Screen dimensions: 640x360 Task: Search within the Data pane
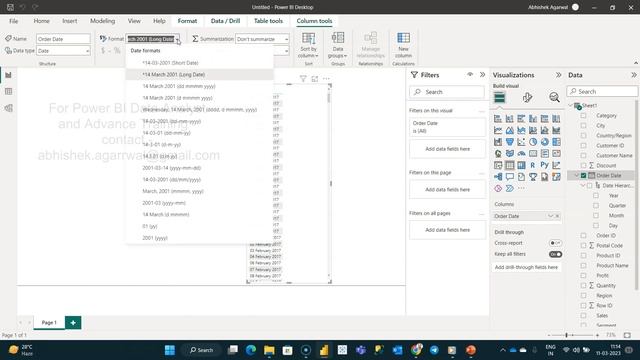coord(602,91)
